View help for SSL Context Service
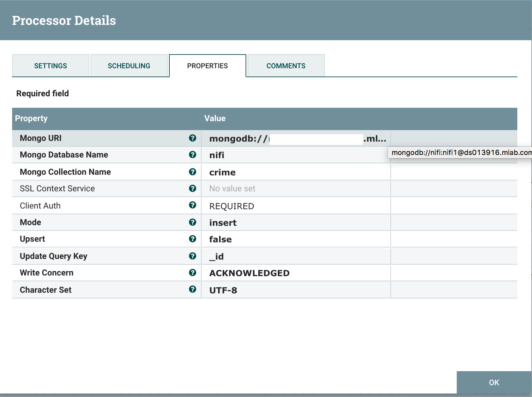Screen dimensions: 532x397 coord(193,188)
